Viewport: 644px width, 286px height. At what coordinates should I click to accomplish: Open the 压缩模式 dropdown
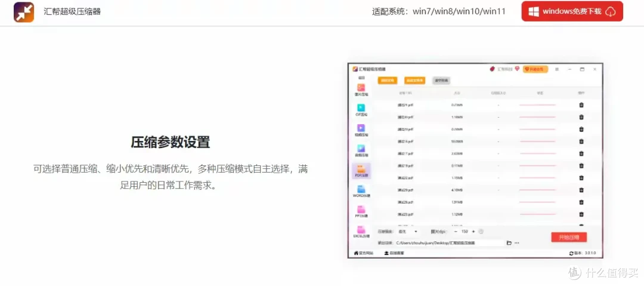(x=408, y=232)
